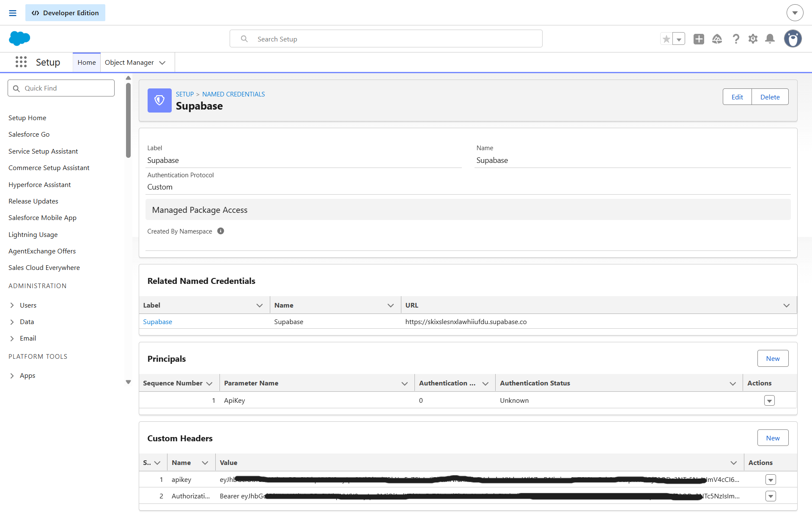This screenshot has width=812, height=517.
Task: Open Parameter Name column menu
Action: [405, 383]
